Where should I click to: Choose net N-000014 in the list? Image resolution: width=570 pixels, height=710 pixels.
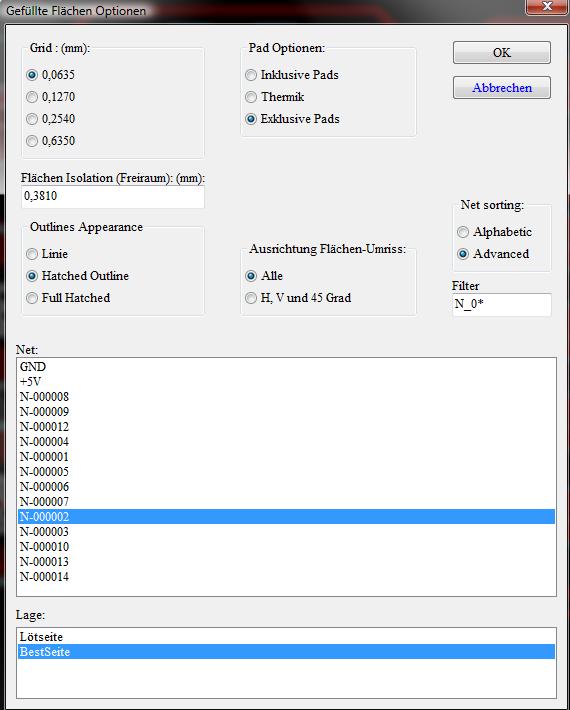tap(286, 577)
